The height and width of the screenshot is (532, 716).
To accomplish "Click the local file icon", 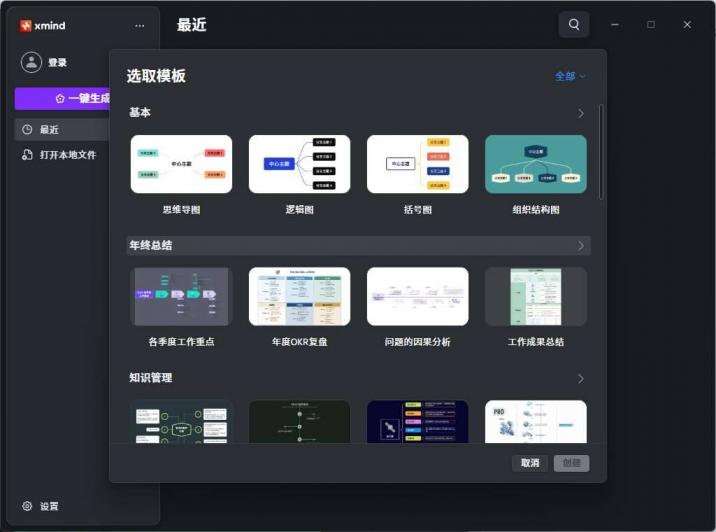I will [x=27, y=155].
